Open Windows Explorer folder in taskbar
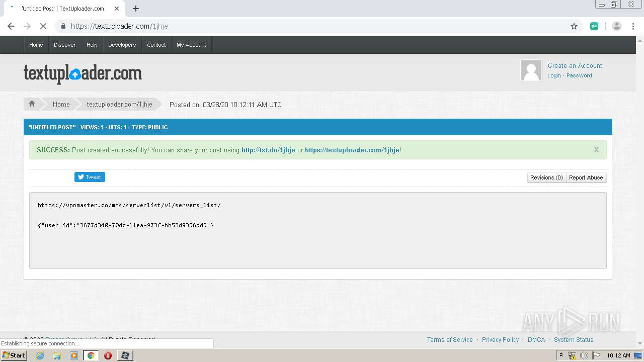Image resolution: width=644 pixels, height=362 pixels. coord(57,355)
